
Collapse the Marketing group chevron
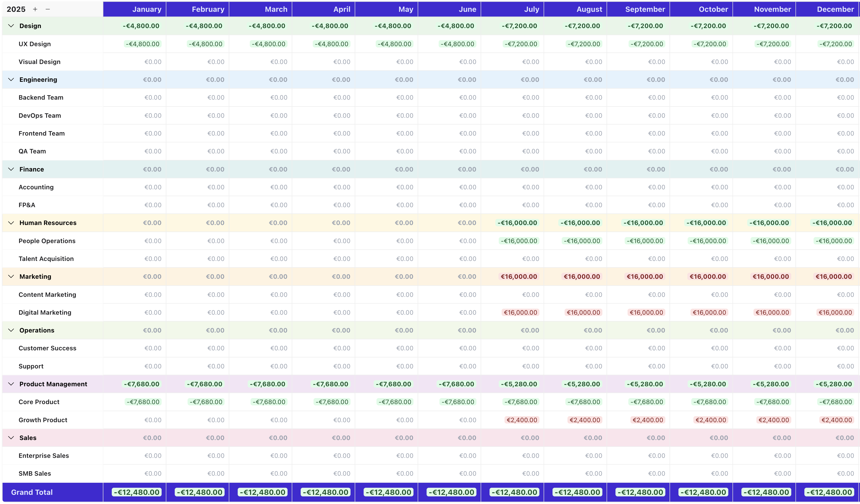[x=11, y=277]
